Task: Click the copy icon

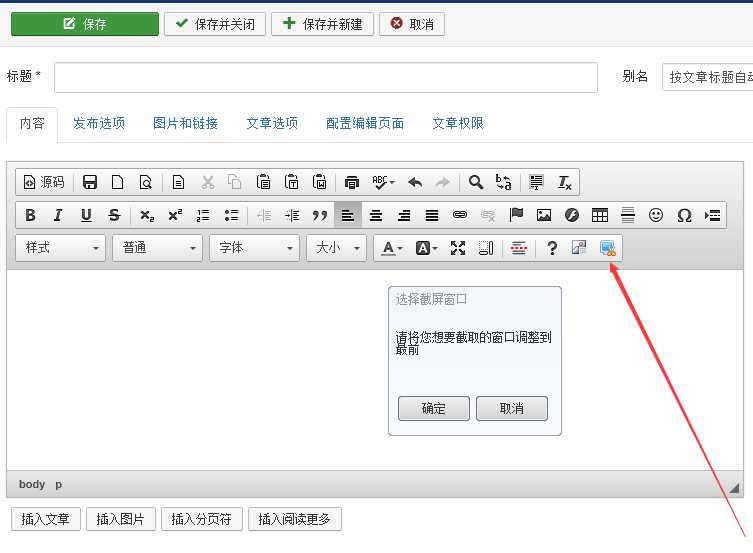Action: point(235,182)
